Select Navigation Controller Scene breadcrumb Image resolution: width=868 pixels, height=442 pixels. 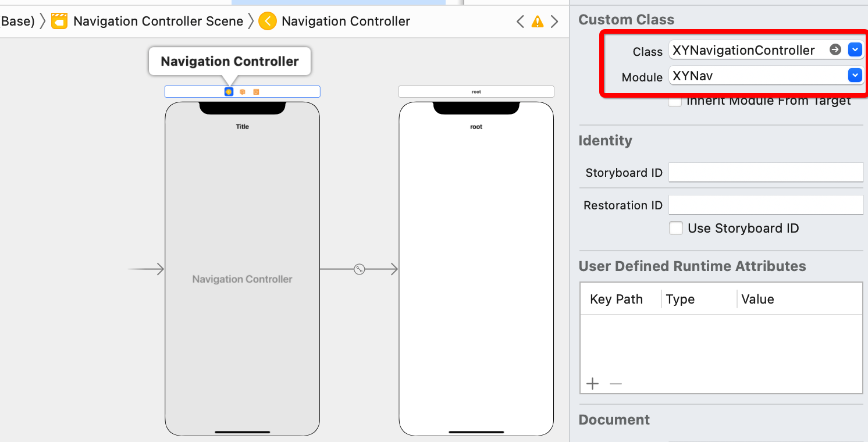(158, 22)
